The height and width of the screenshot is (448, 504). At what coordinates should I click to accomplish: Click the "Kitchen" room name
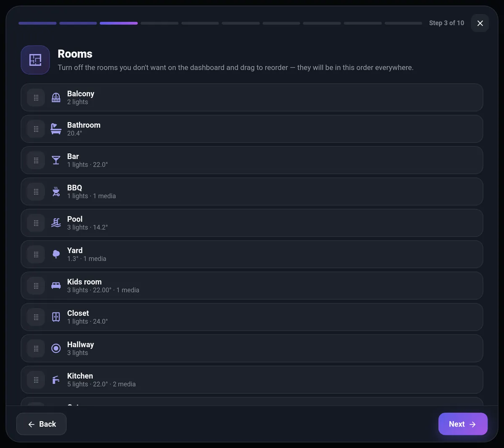tap(80, 376)
